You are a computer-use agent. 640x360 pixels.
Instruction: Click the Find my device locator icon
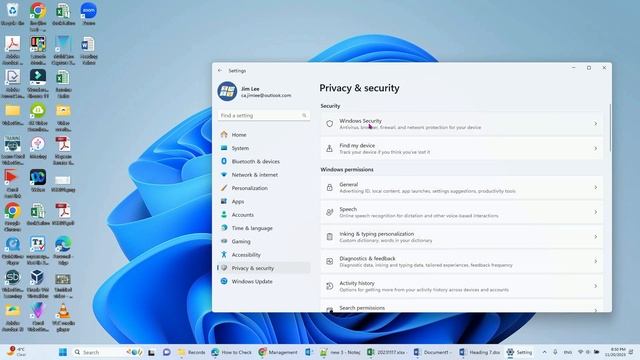[x=329, y=149]
